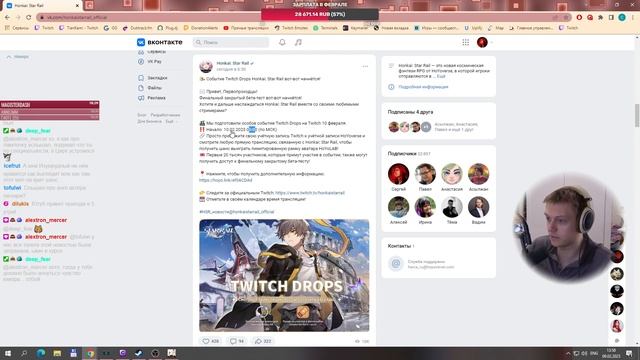Screen dimensions: 640x360
Task: Open Подписаны 4 друга heading
Action: point(410,112)
